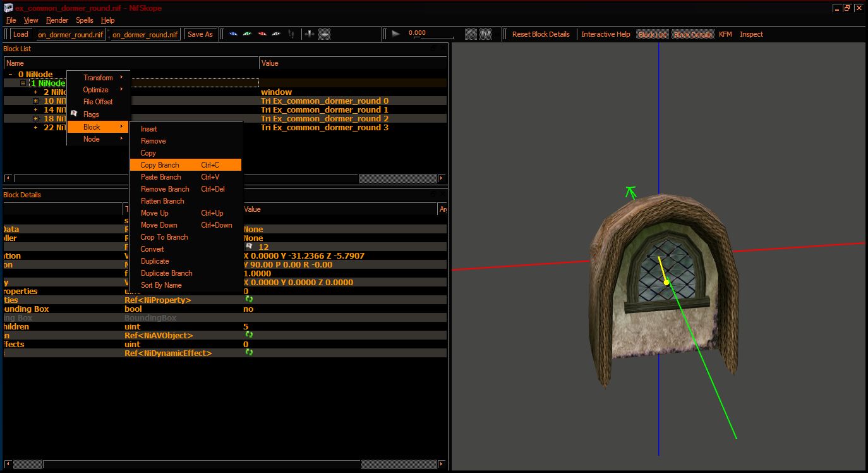Toggle the animation loop icon
The image size is (868, 473).
471,34
